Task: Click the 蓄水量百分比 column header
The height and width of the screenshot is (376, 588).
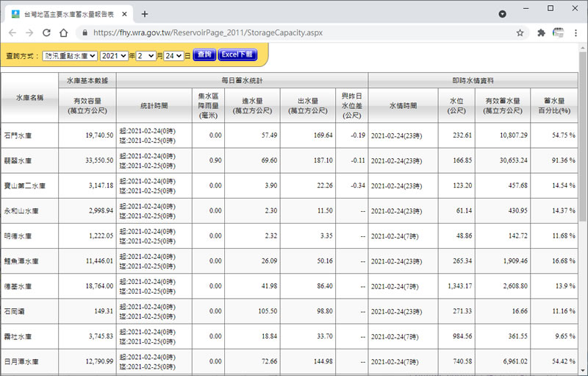Action: point(554,106)
